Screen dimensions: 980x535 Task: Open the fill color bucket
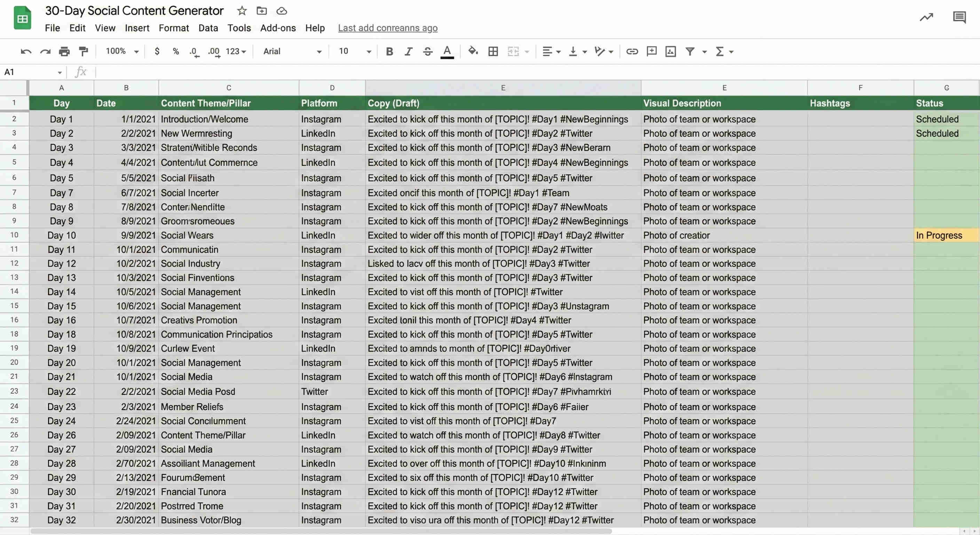[473, 51]
